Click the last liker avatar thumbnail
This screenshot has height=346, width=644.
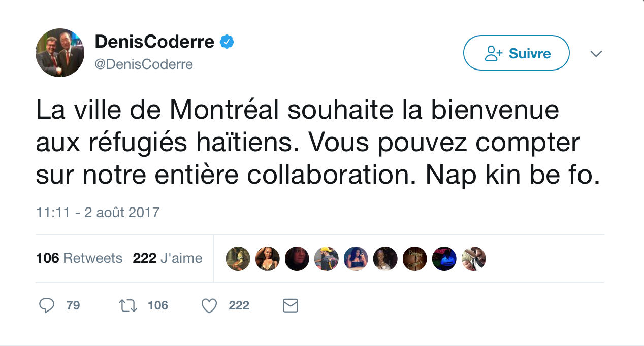tap(474, 259)
